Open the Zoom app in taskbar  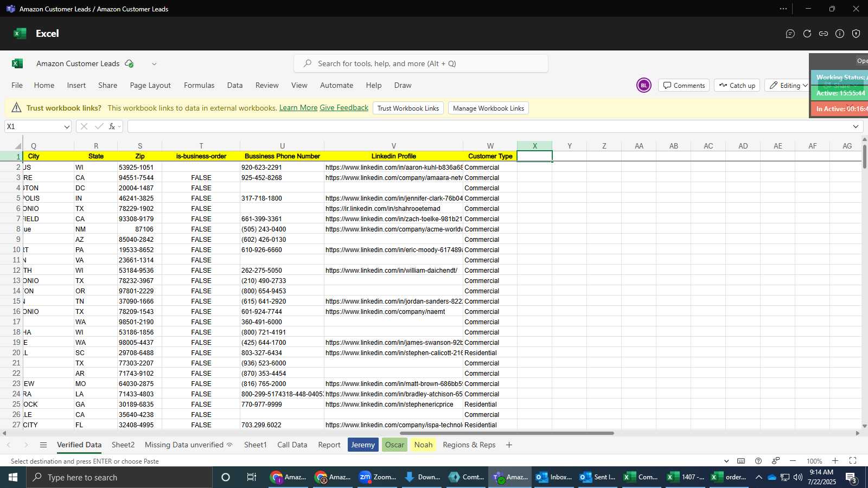378,477
